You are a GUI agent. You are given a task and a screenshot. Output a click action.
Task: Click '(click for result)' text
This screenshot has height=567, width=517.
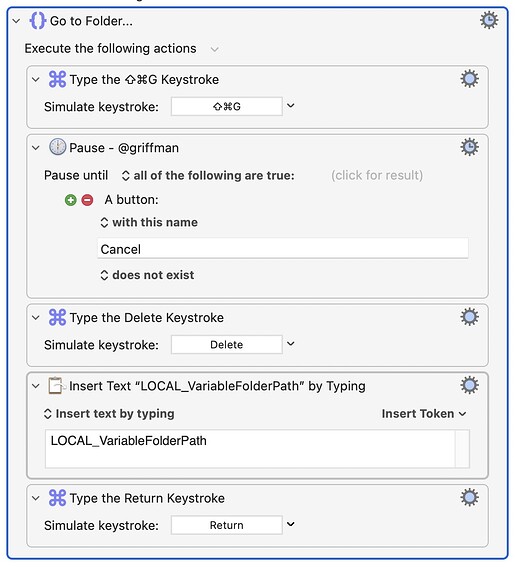pos(377,175)
